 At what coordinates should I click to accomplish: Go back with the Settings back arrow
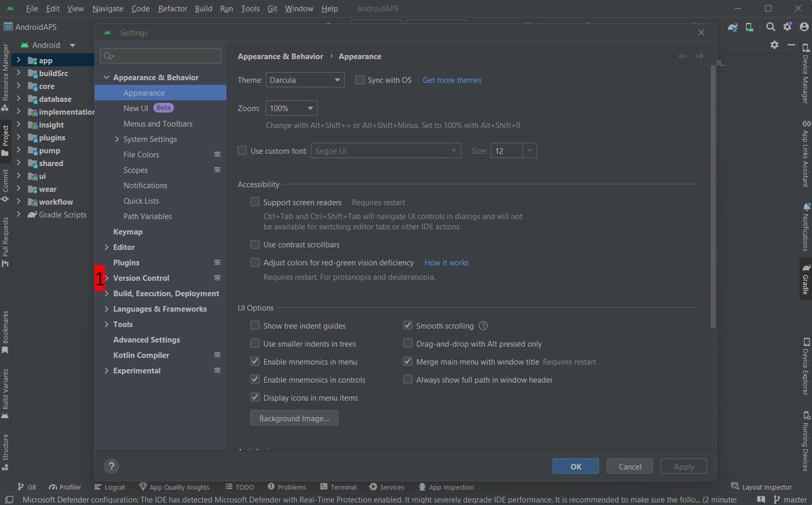682,56
